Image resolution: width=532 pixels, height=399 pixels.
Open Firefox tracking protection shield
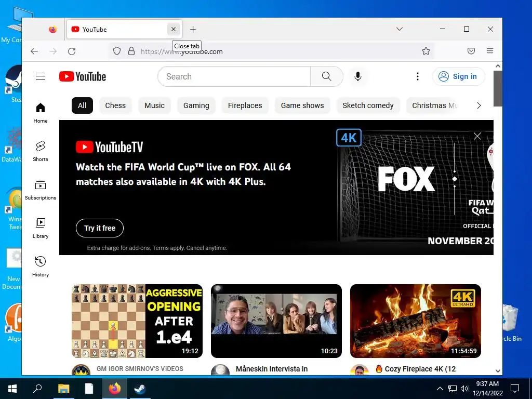(x=117, y=51)
